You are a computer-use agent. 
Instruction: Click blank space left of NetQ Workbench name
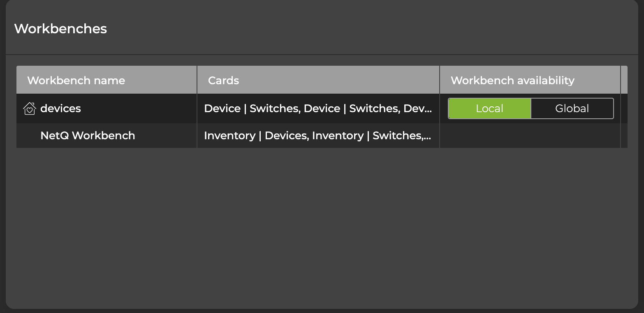[28, 136]
